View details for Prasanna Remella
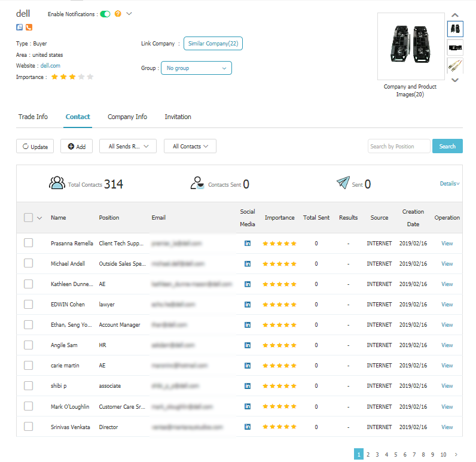Screen dimensions: 476x462 tap(447, 244)
